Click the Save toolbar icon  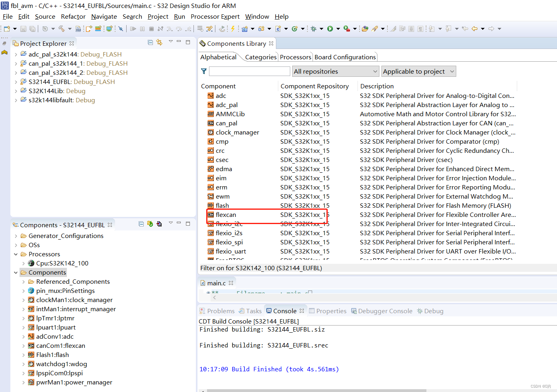[23, 29]
